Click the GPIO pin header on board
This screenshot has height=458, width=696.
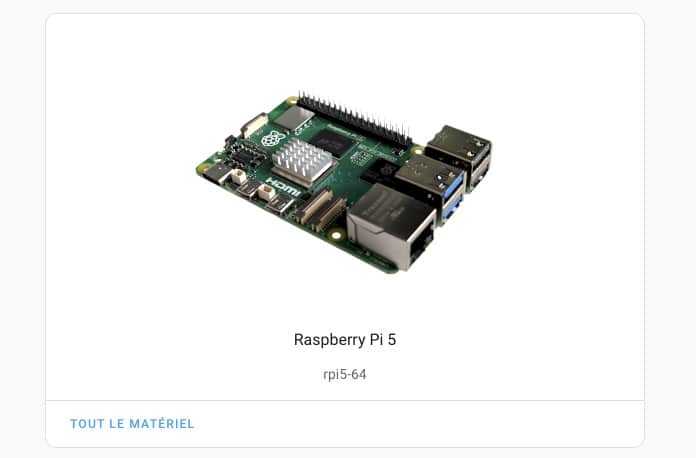click(x=354, y=118)
